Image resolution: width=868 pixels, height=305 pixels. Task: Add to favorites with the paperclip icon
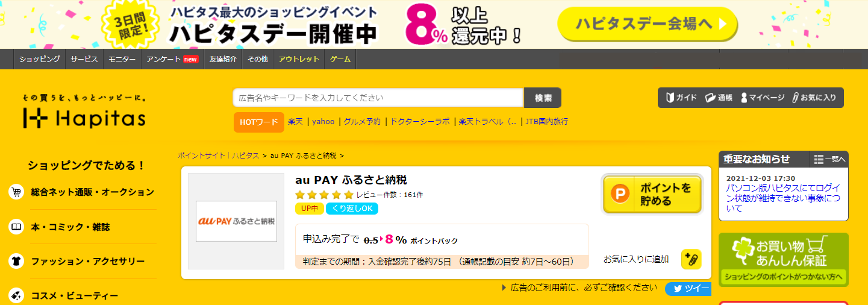coord(691,259)
